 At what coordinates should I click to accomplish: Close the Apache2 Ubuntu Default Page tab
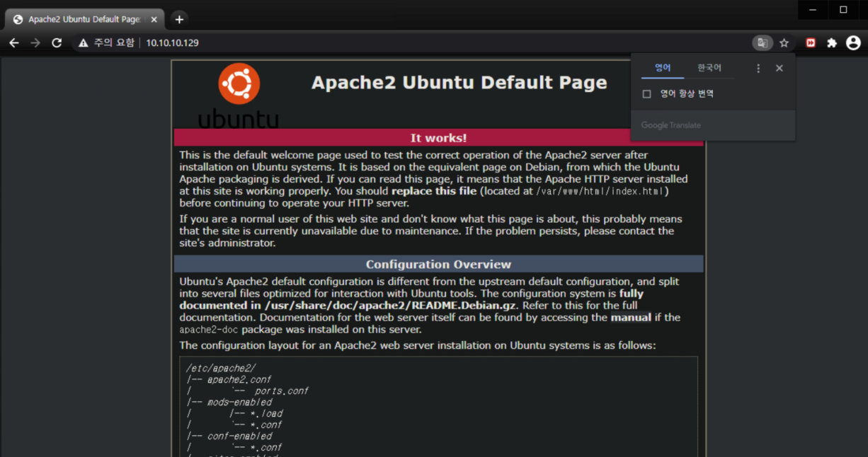pos(154,20)
